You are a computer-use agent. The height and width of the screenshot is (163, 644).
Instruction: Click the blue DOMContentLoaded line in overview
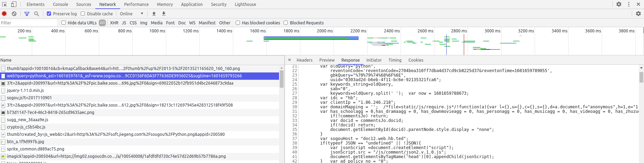tap(446, 44)
